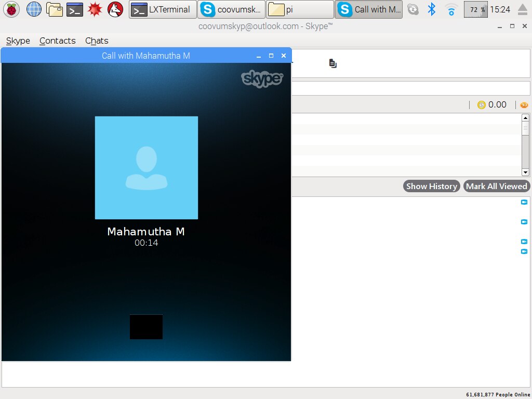Open the Contacts menu
Screen dimensions: 532x399
pos(57,41)
